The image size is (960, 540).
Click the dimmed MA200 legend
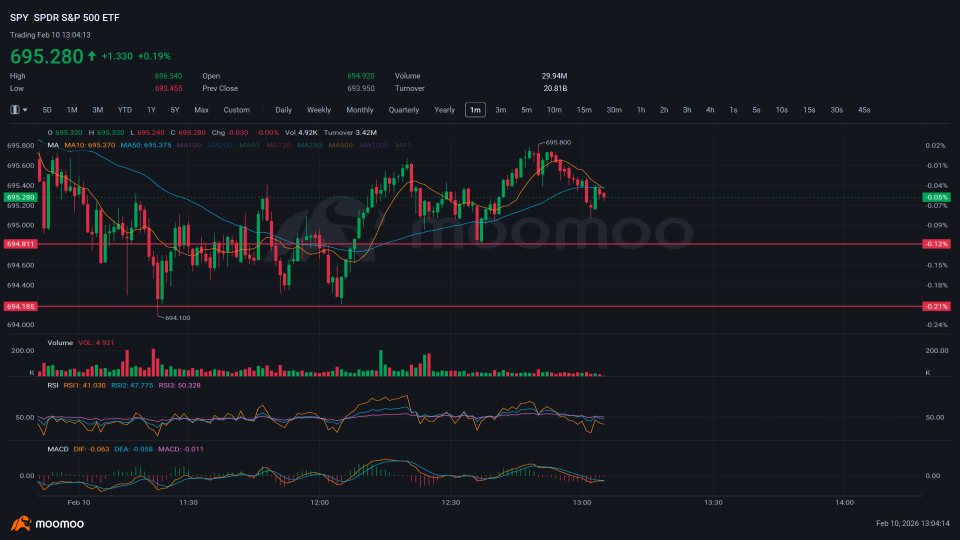pyautogui.click(x=221, y=145)
